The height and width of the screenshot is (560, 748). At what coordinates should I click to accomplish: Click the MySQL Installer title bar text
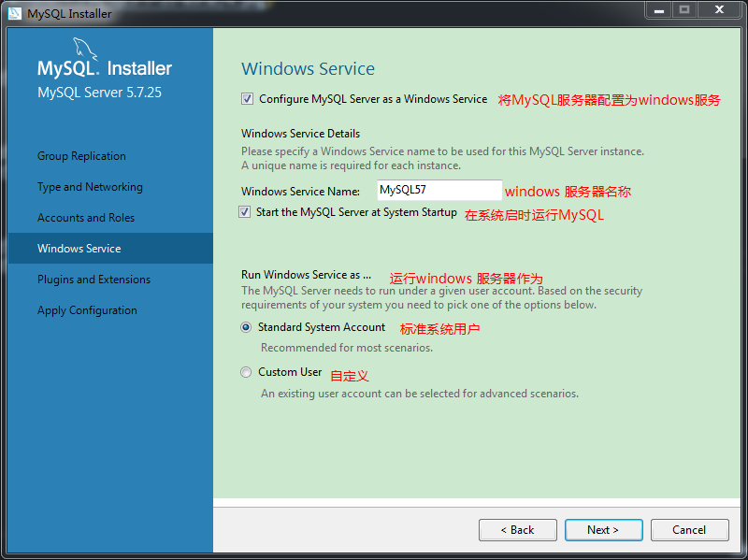pos(69,14)
